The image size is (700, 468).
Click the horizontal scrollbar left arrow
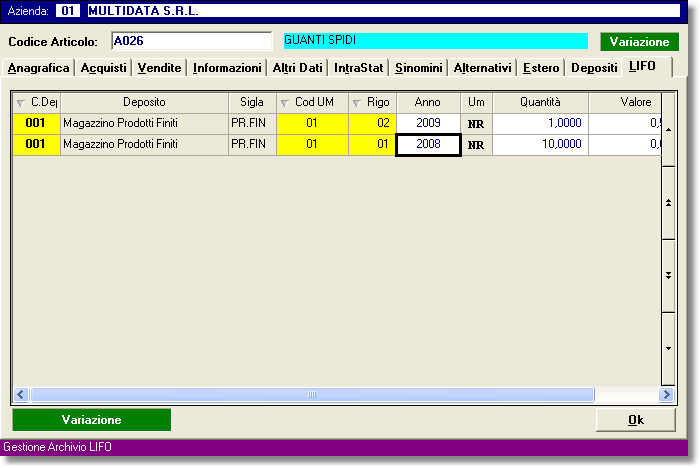coord(19,395)
